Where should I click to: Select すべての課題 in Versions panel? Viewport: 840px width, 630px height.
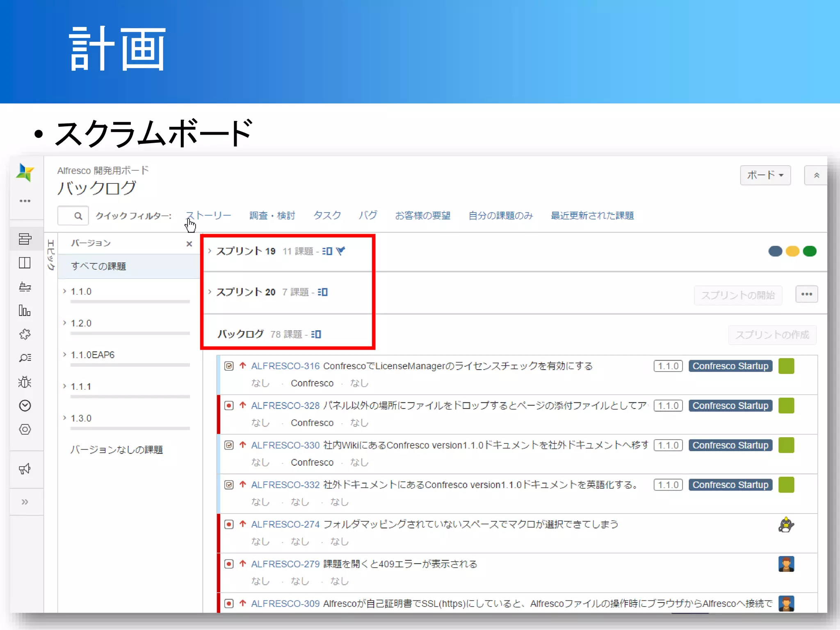pyautogui.click(x=129, y=266)
